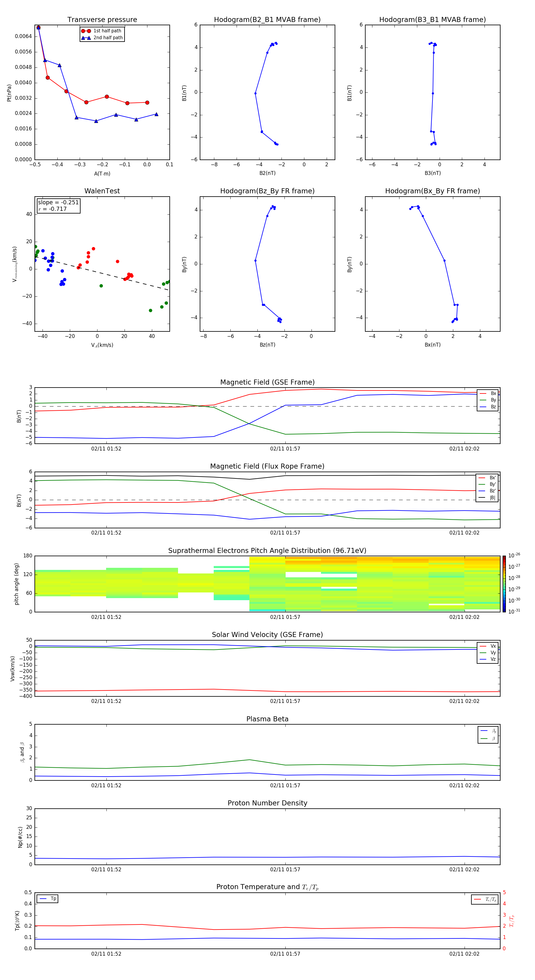This screenshot has height=980, width=535.
Task: Click the 'Magnetic Field (Flux Rope Frame)' title
Action: pos(267,467)
